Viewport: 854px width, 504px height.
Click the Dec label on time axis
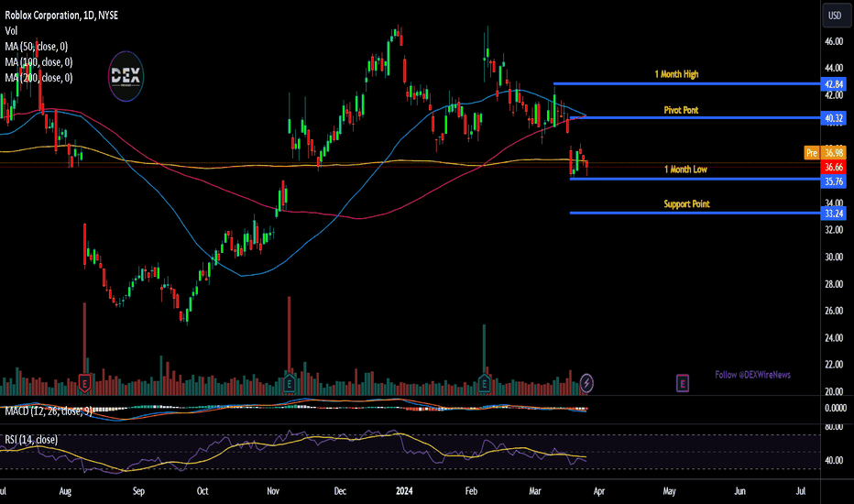[340, 491]
